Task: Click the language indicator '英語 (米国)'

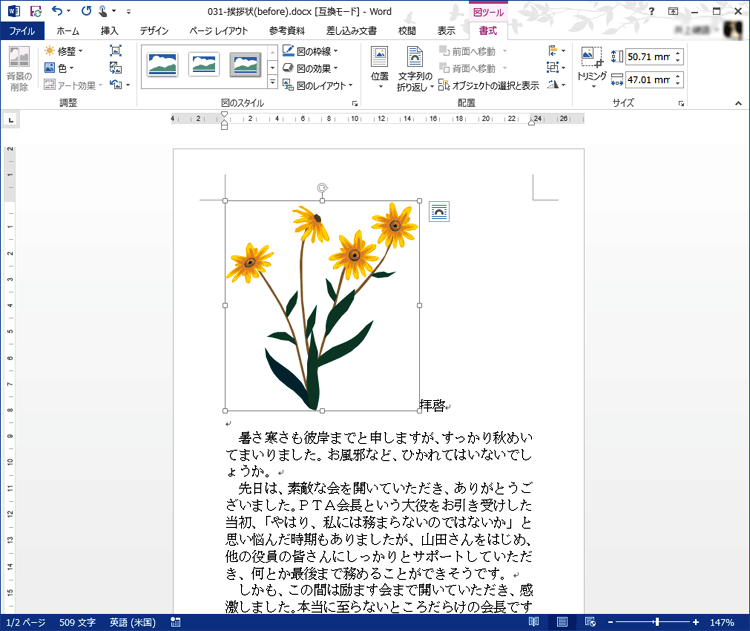Action: tap(132, 622)
